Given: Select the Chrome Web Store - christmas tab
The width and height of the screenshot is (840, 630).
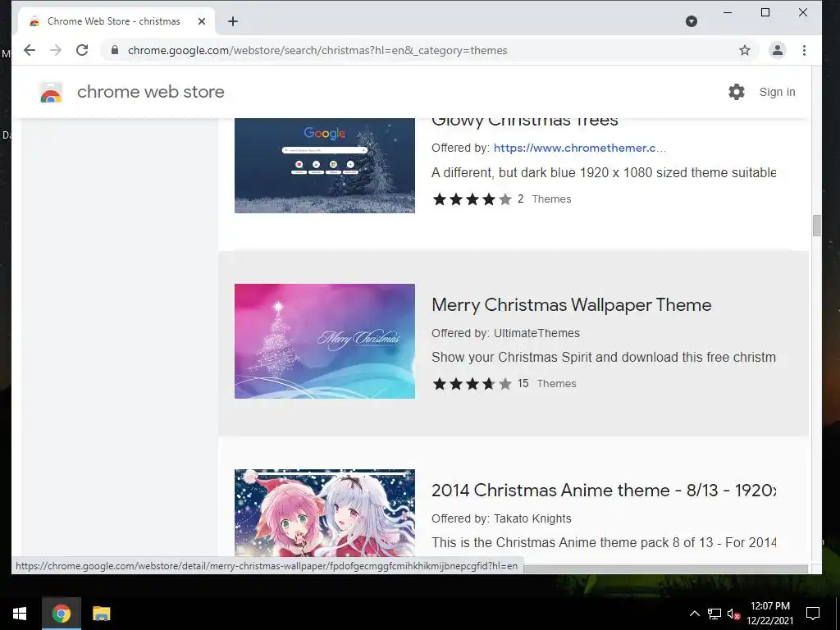Looking at the screenshot, I should pyautogui.click(x=116, y=21).
